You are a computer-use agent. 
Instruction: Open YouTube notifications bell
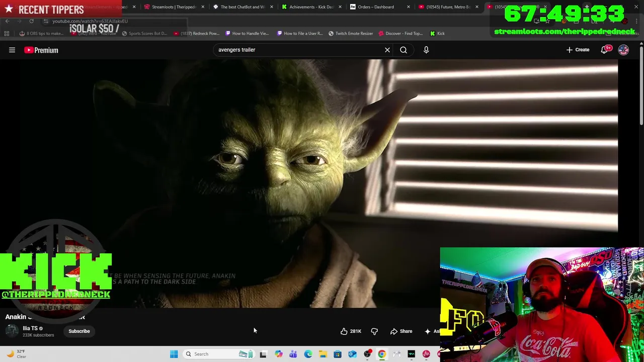coord(604,50)
